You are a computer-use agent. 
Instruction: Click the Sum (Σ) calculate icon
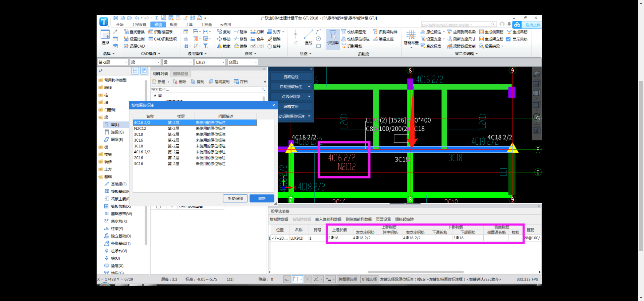coord(157,18)
